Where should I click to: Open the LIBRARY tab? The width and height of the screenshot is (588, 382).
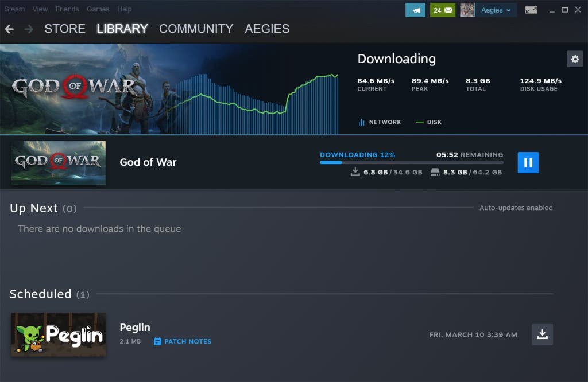[x=122, y=29]
